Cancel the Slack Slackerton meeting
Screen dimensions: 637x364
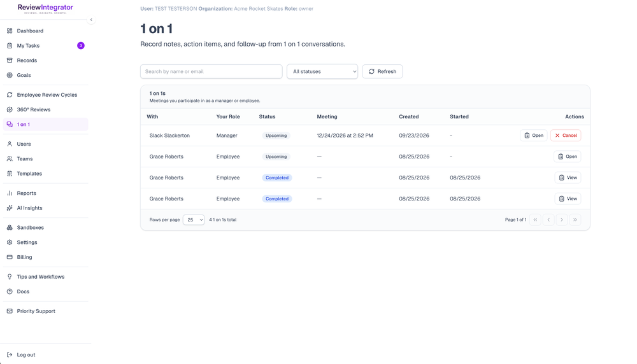[566, 136]
